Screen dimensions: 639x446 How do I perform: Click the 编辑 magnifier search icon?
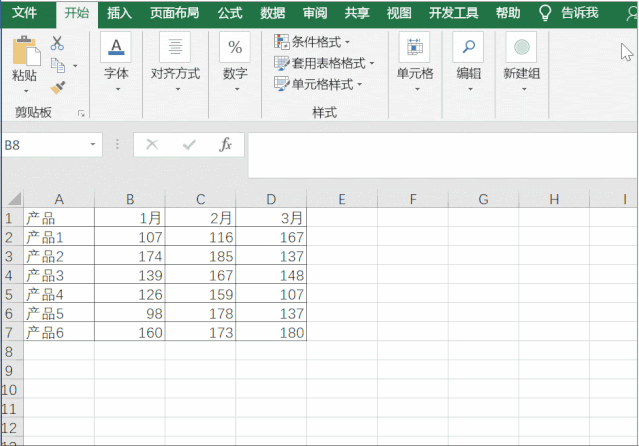point(469,47)
